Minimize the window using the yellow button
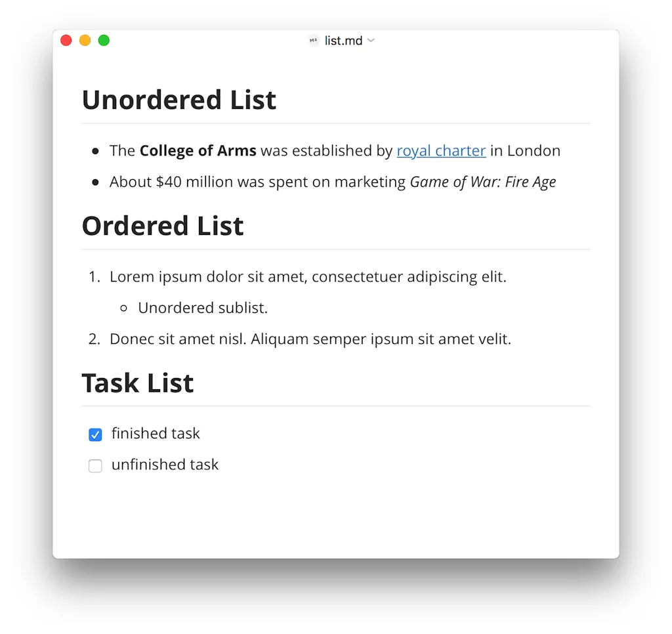 coord(85,41)
